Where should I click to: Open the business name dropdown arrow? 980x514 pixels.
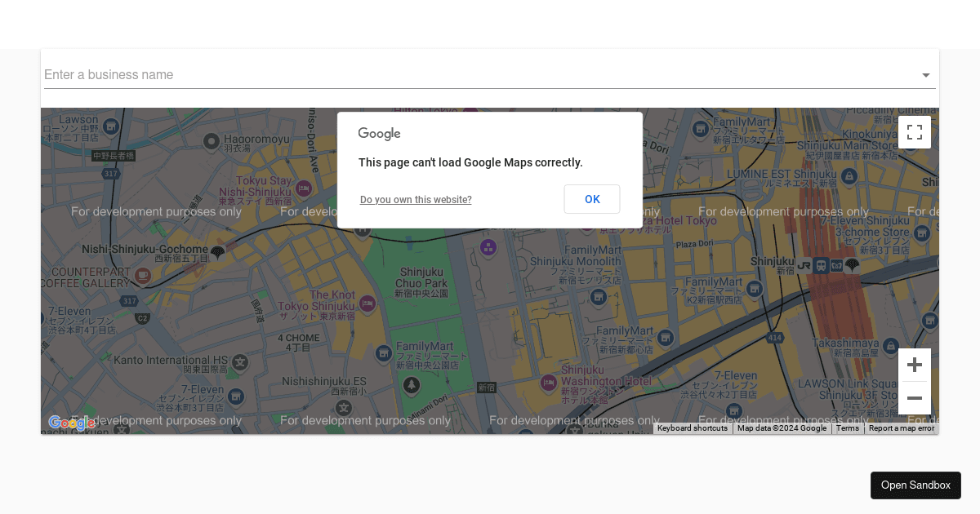click(x=926, y=75)
